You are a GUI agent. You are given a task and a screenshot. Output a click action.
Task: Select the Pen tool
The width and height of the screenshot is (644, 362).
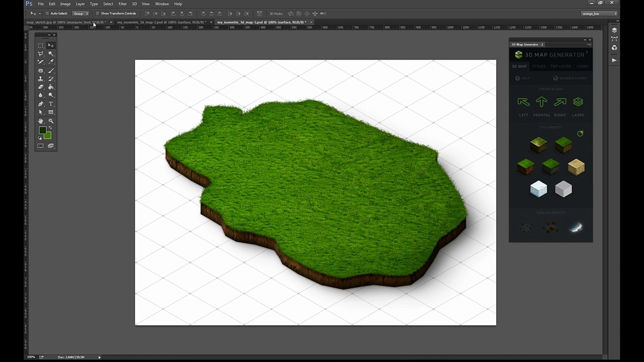coord(41,104)
